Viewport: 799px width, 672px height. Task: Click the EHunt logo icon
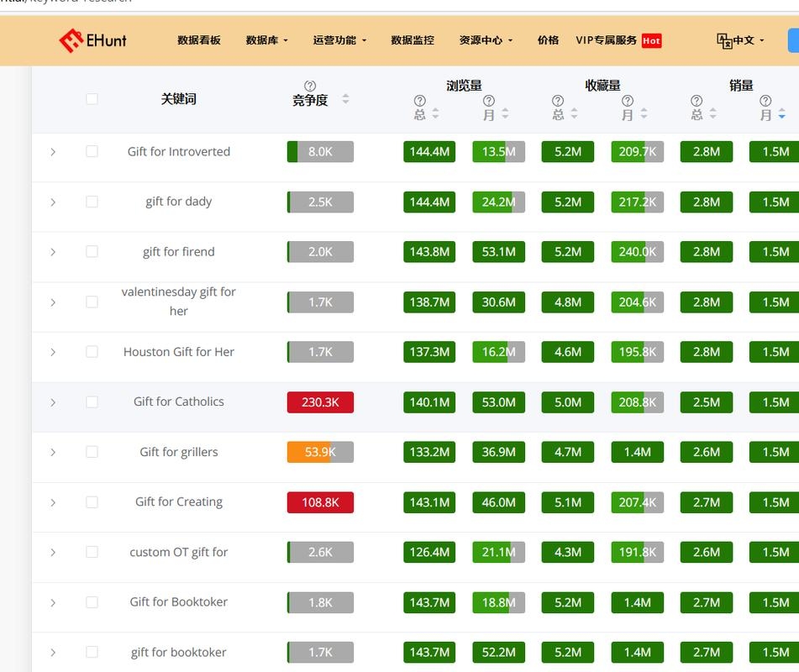click(70, 39)
